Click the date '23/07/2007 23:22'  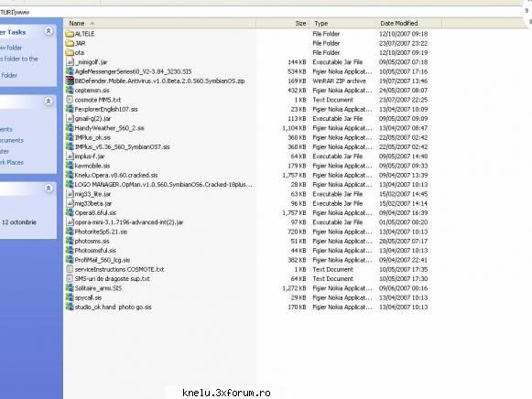(404, 43)
